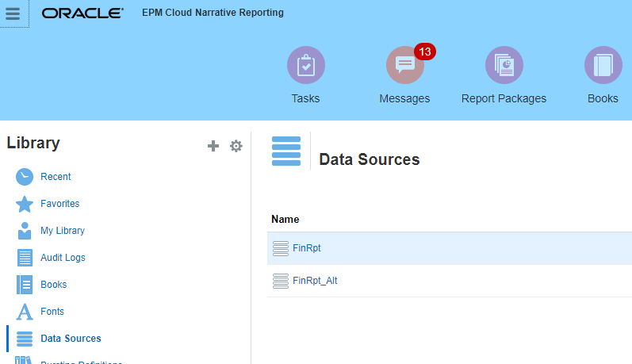Click the plus icon to create
632x364 pixels.
pos(213,146)
